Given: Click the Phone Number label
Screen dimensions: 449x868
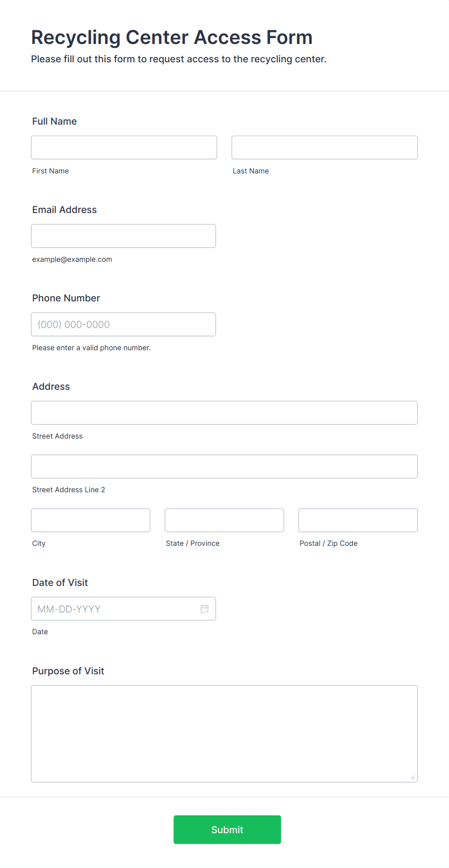Looking at the screenshot, I should 66,298.
